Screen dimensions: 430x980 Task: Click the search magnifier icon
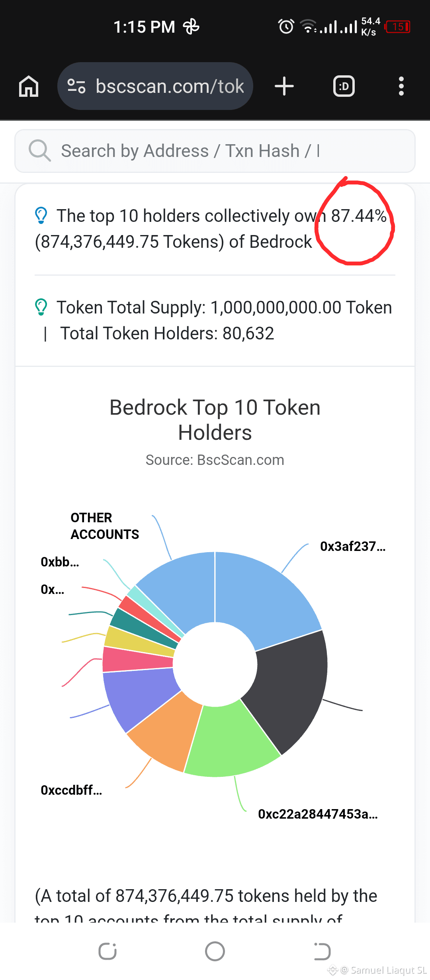(x=39, y=151)
